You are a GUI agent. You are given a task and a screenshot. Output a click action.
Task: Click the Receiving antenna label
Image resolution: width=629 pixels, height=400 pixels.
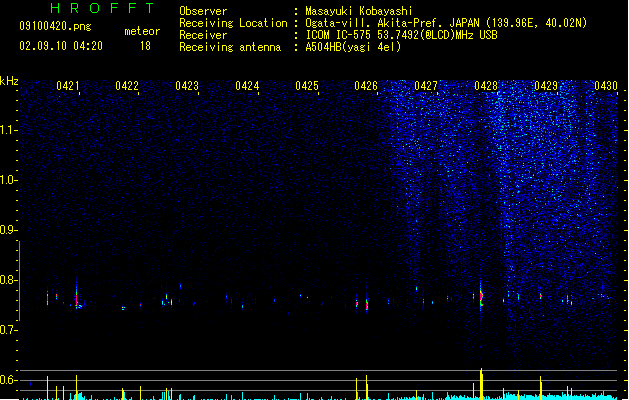(230, 47)
